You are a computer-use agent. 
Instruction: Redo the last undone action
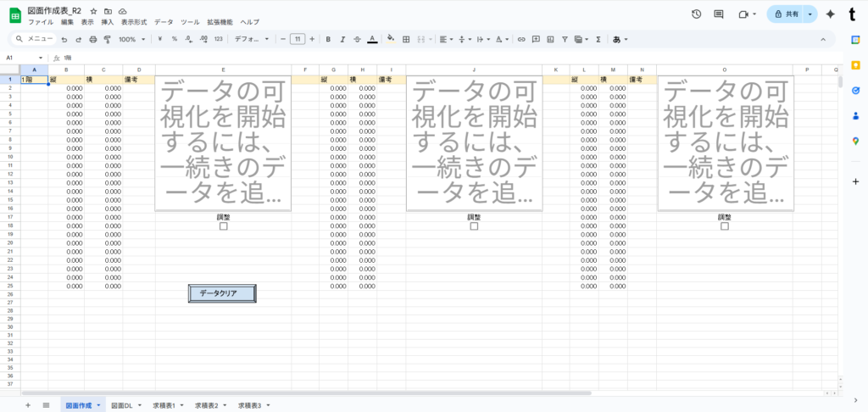[x=78, y=39]
